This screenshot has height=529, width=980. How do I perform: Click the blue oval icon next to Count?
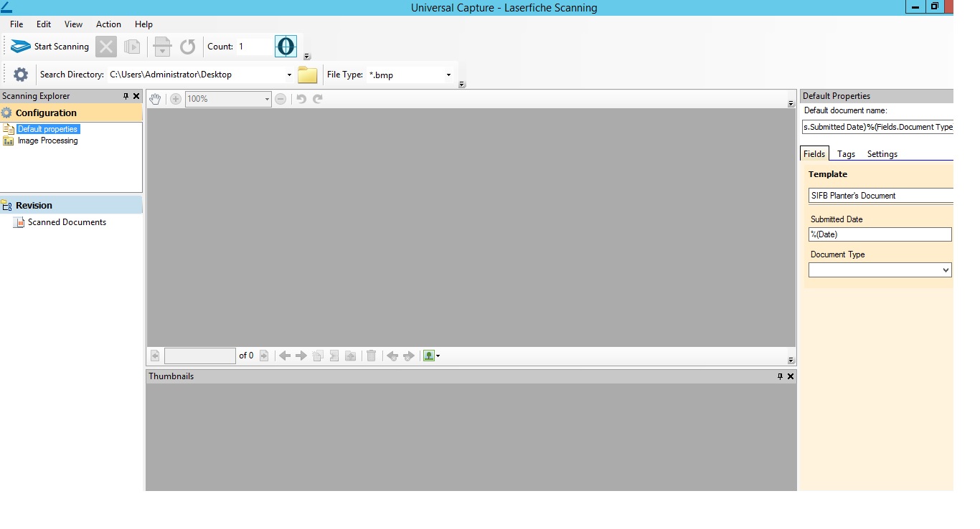(286, 47)
